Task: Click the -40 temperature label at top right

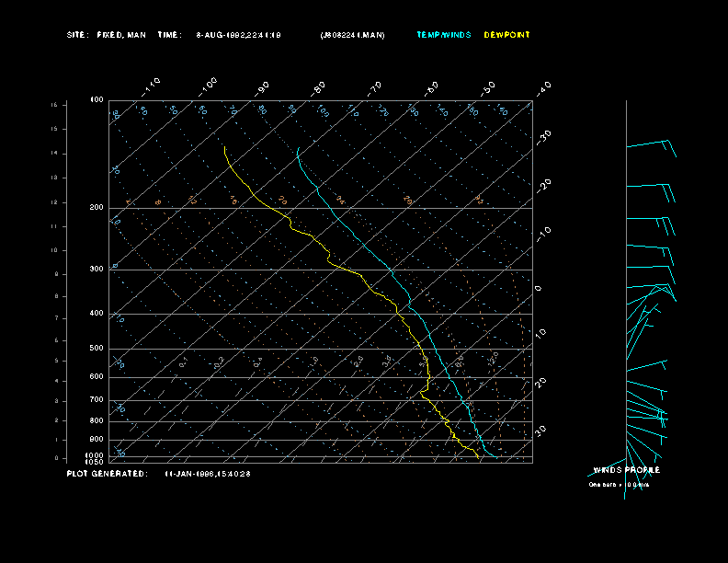Action: click(x=543, y=87)
